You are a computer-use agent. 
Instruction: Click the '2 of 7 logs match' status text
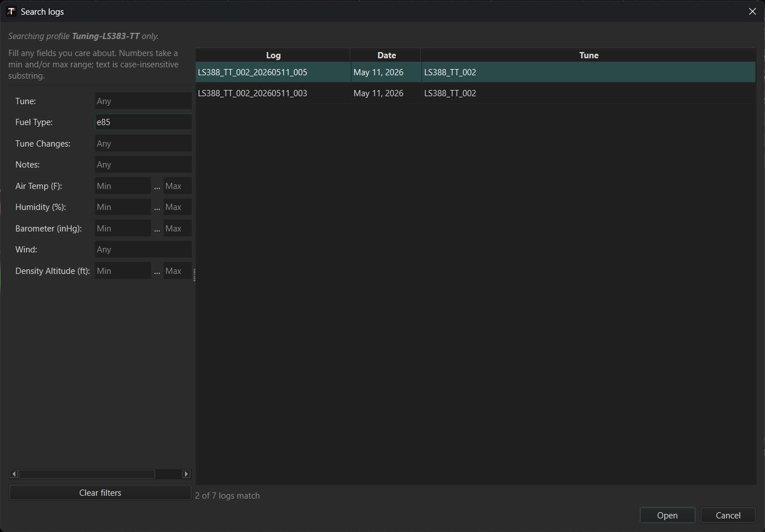point(227,496)
